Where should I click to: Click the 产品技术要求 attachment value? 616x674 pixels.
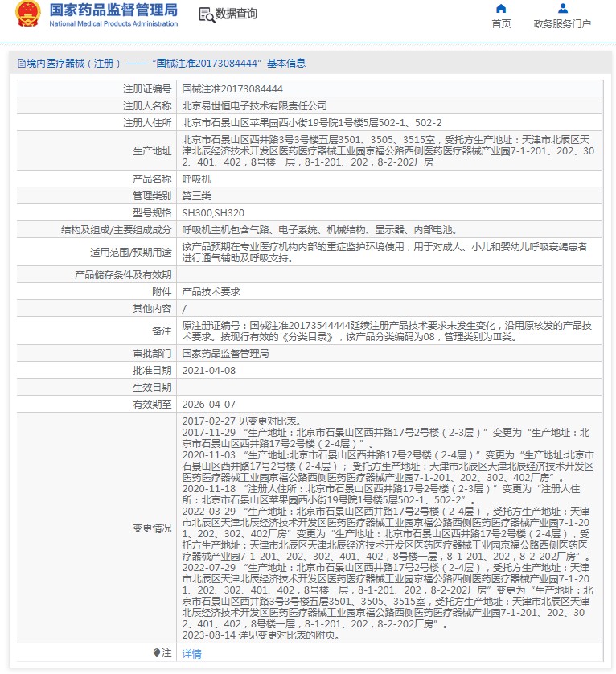coord(211,291)
